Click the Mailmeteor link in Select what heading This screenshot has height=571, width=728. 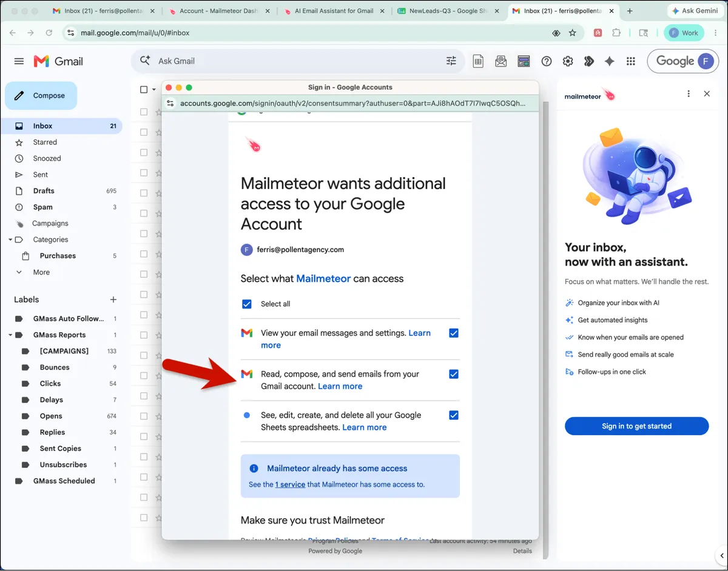[323, 279]
